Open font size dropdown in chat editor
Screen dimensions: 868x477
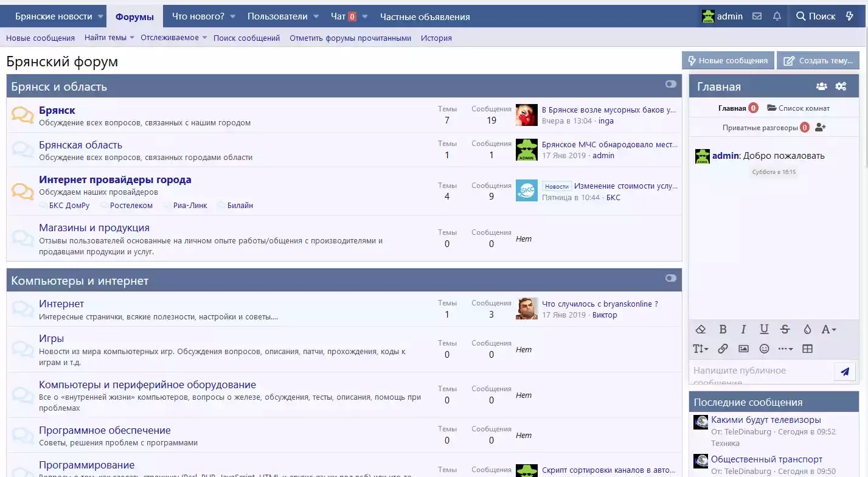701,349
